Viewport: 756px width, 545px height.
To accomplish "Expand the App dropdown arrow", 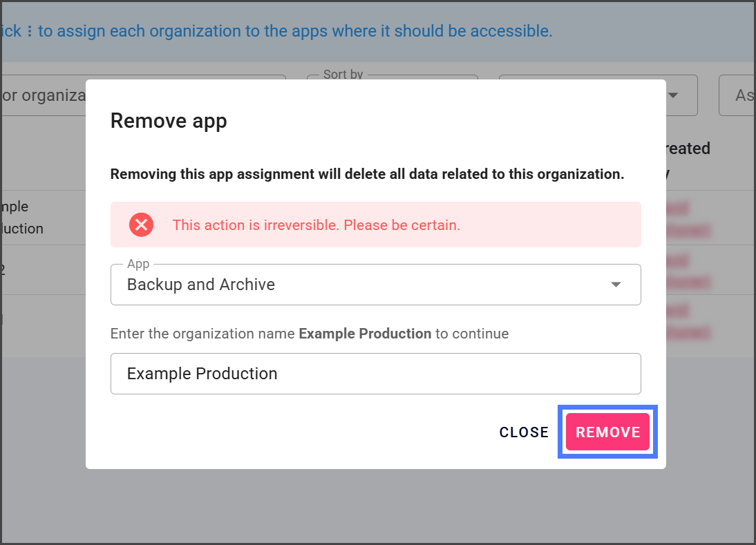I will tap(616, 285).
